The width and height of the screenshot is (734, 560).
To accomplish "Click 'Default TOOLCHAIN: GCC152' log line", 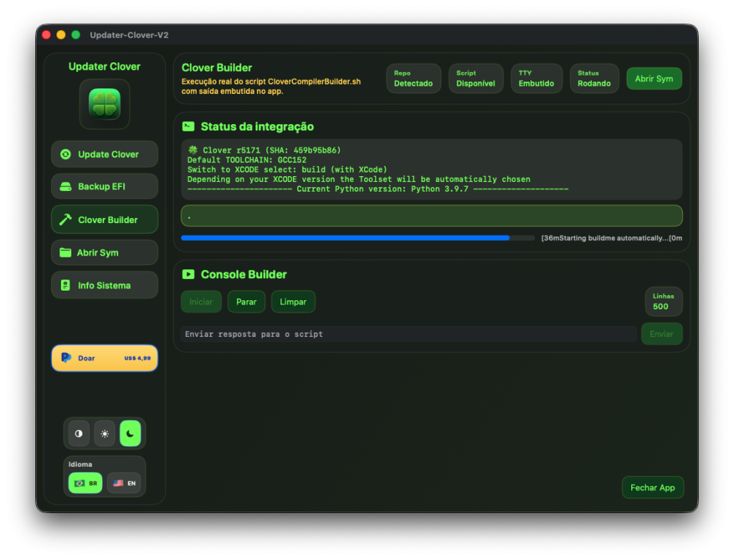I will pyautogui.click(x=247, y=160).
